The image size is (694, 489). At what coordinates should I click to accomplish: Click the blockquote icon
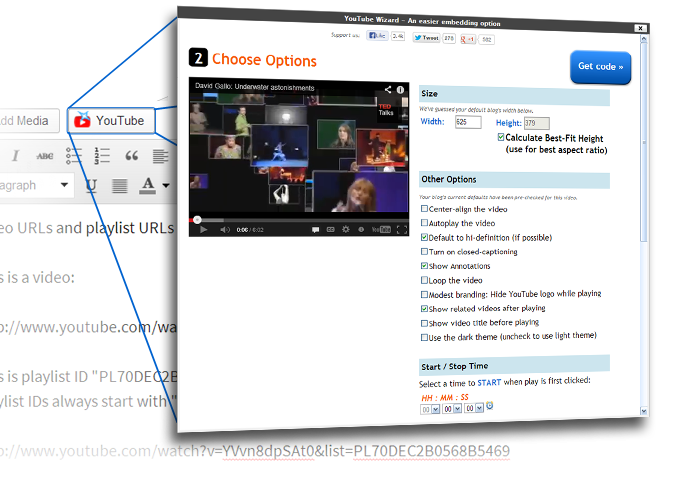pos(131,155)
